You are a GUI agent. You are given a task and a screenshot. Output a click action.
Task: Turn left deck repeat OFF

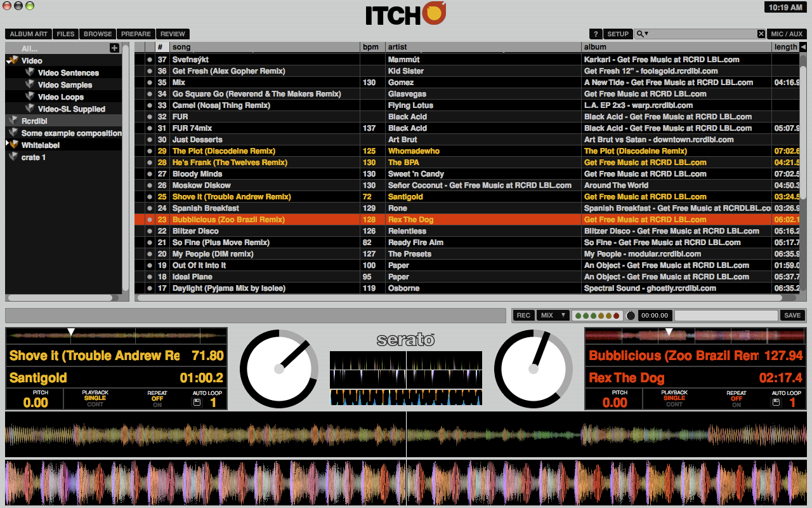pos(157,399)
